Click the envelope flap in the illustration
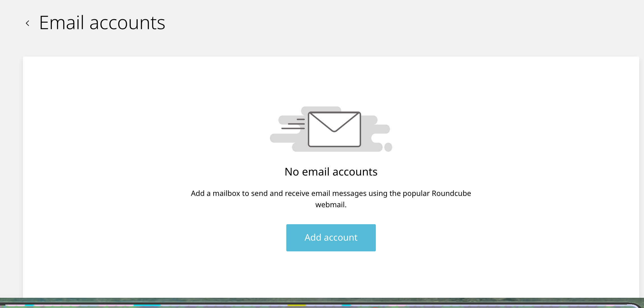 click(334, 122)
